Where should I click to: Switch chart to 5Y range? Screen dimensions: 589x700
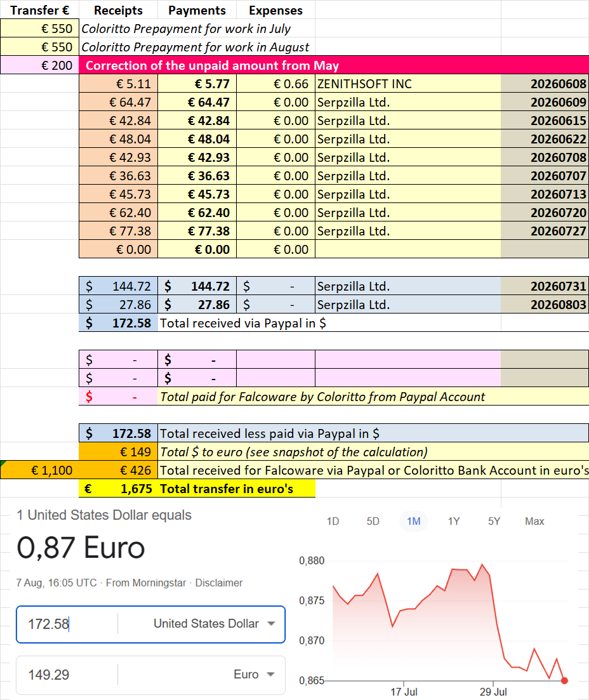pyautogui.click(x=494, y=521)
